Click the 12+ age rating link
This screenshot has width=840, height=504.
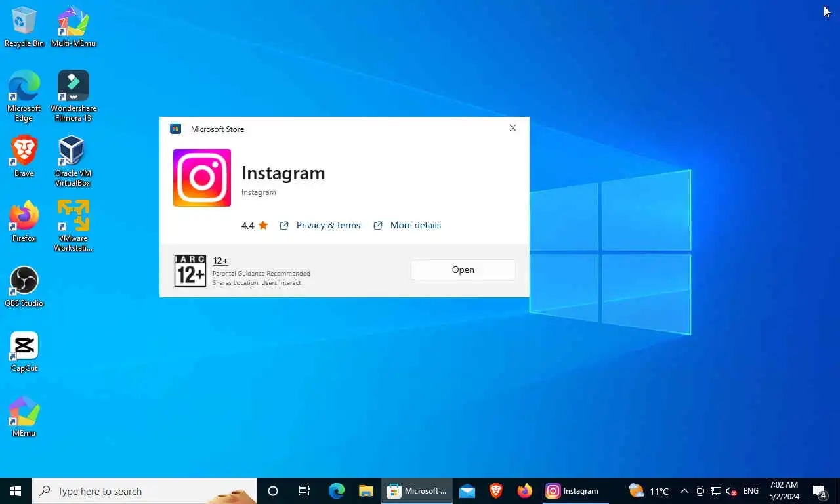tap(220, 261)
